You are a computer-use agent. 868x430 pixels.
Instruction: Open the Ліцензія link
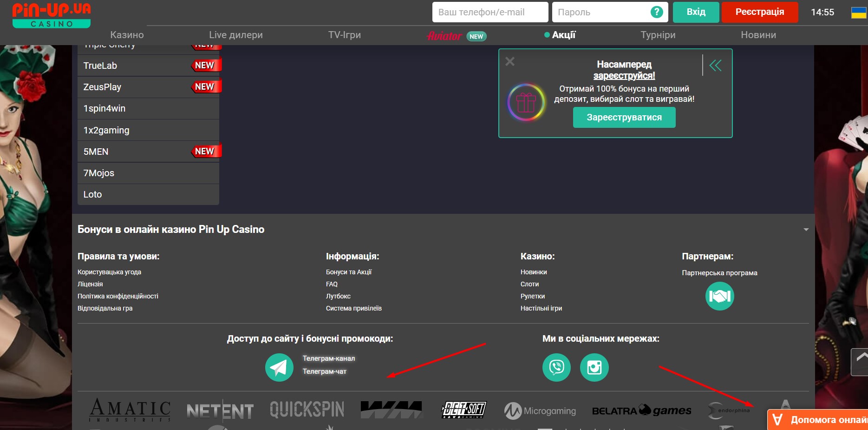(x=90, y=284)
